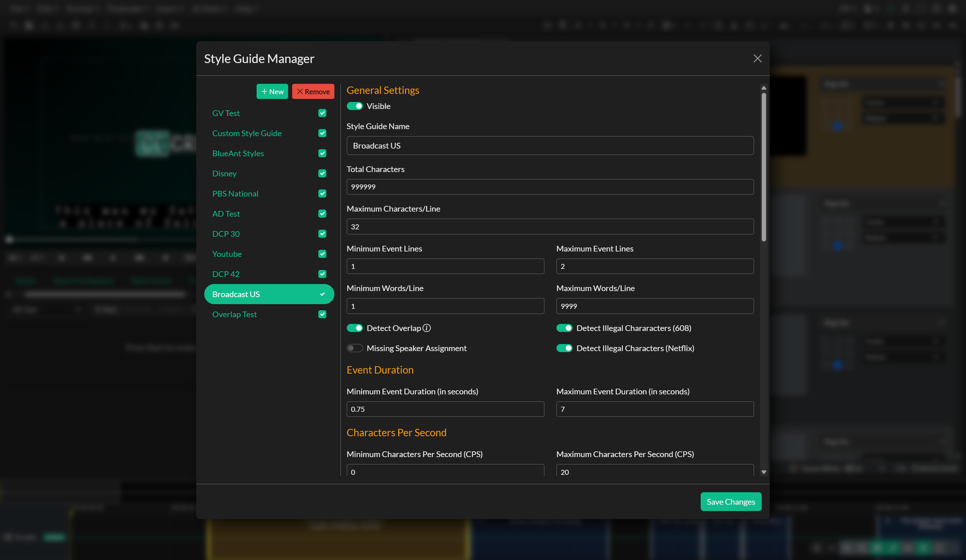Toggle Detect Illegal Characters (Netflix) switch
Screen dimensions: 966x560
tap(564, 348)
